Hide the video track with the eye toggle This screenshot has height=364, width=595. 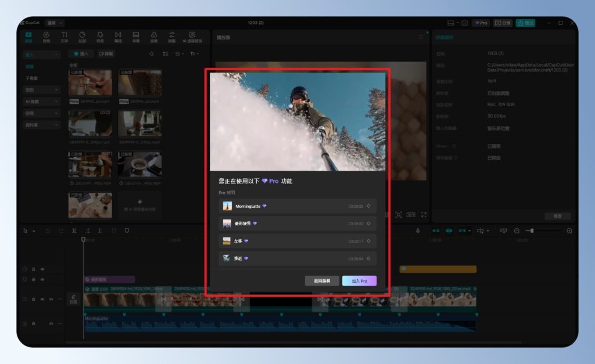[x=42, y=298]
